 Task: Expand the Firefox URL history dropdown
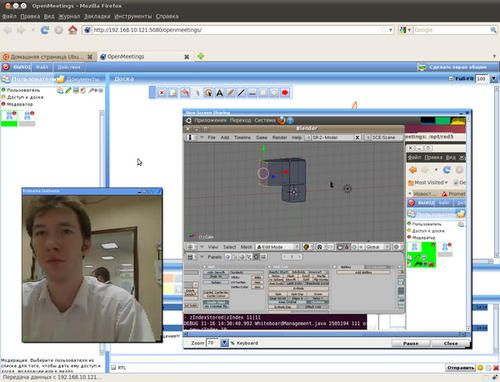coord(391,30)
